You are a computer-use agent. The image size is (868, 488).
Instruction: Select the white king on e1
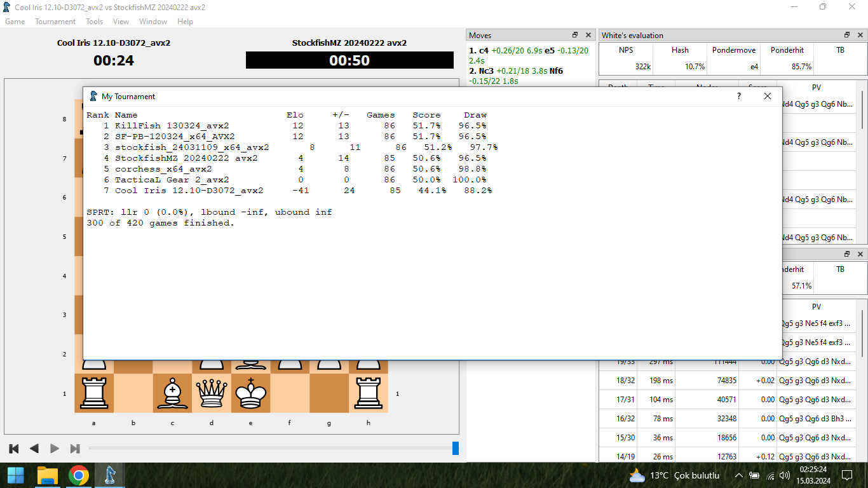(x=251, y=393)
